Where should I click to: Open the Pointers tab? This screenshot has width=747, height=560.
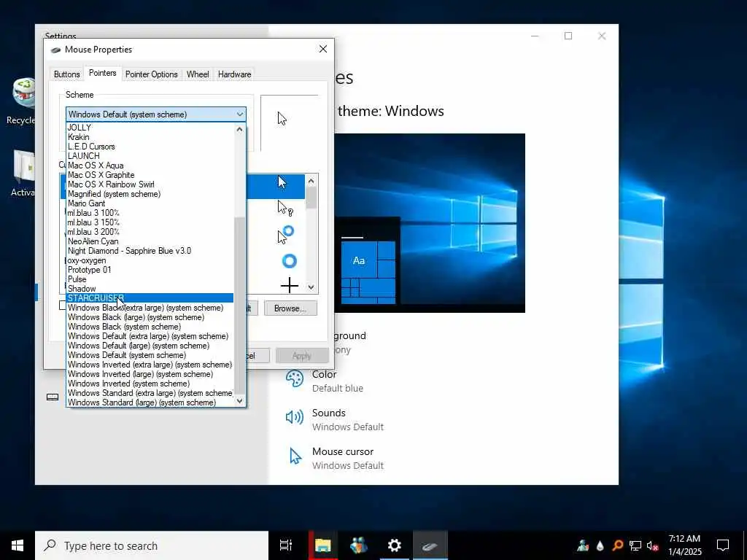tap(102, 73)
